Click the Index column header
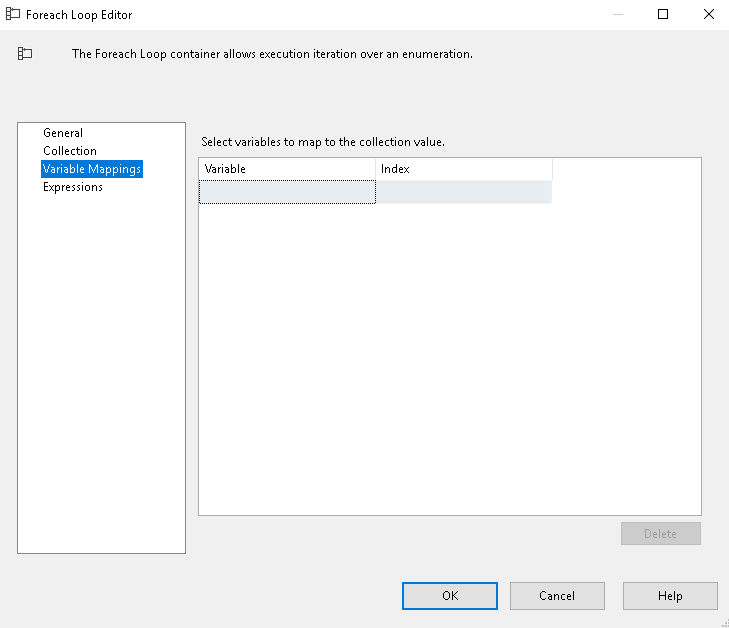Viewport: 729px width, 628px height. tap(464, 169)
